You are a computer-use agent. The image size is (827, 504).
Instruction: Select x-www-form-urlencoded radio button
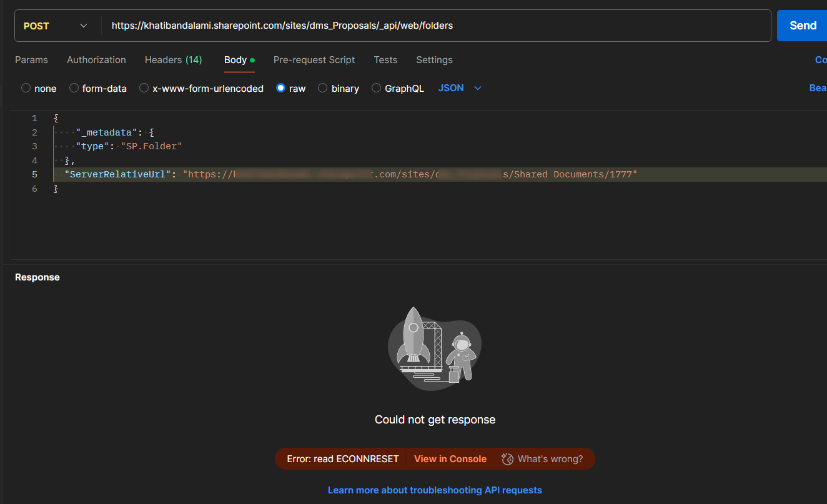click(144, 88)
